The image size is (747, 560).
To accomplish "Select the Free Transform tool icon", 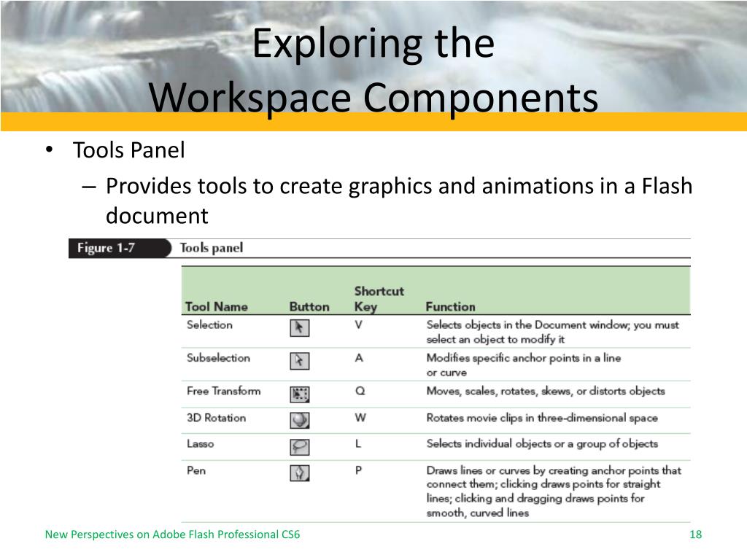I will pos(300,394).
